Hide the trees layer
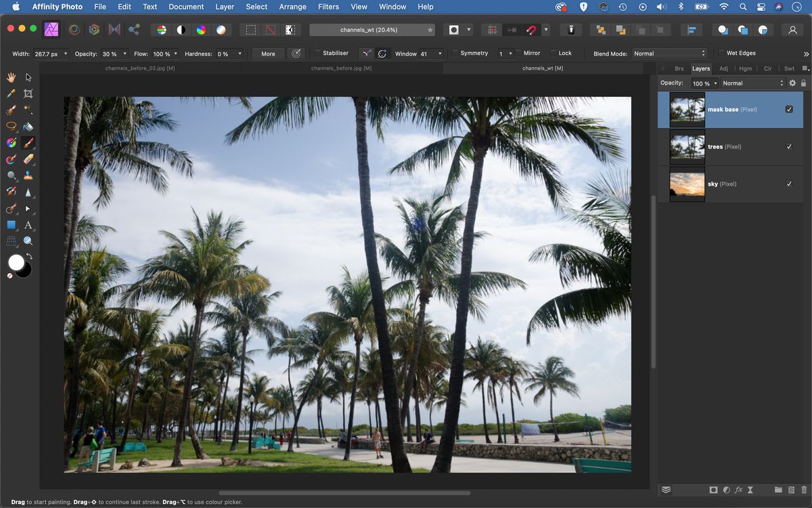The height and width of the screenshot is (508, 812). pyautogui.click(x=788, y=146)
